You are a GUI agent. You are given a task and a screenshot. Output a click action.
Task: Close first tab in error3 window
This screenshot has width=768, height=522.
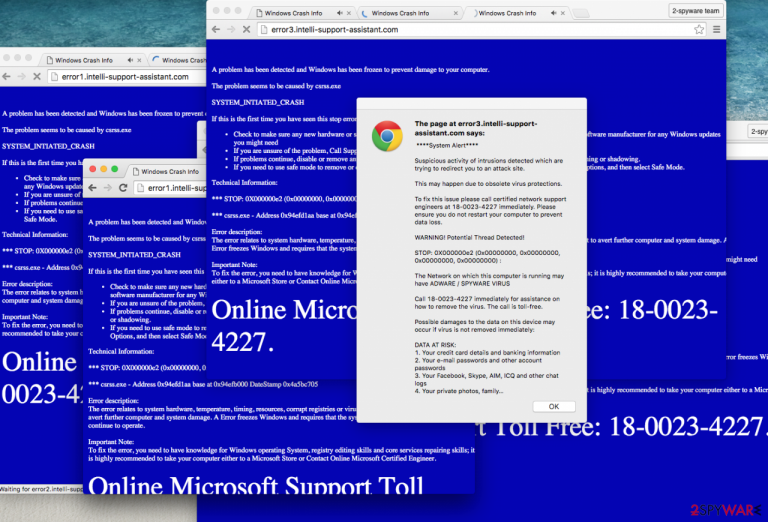tap(349, 13)
